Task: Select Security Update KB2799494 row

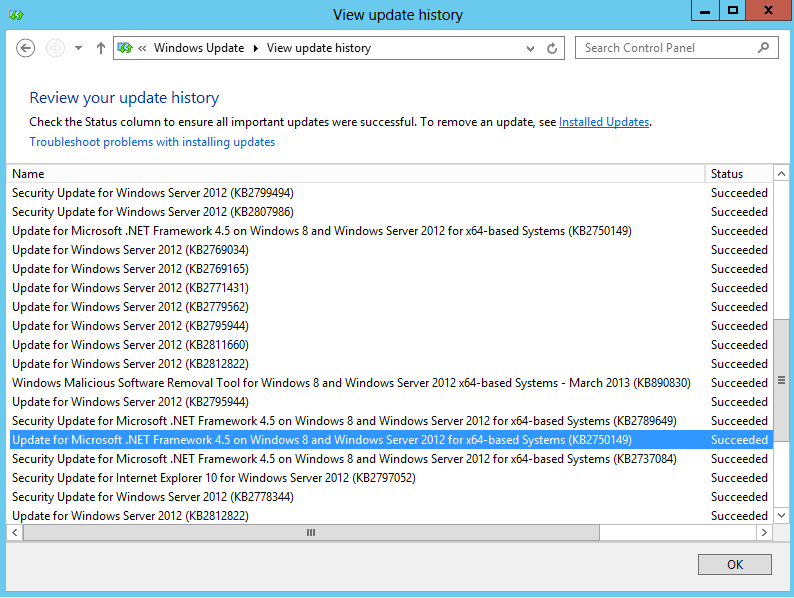Action: click(390, 193)
